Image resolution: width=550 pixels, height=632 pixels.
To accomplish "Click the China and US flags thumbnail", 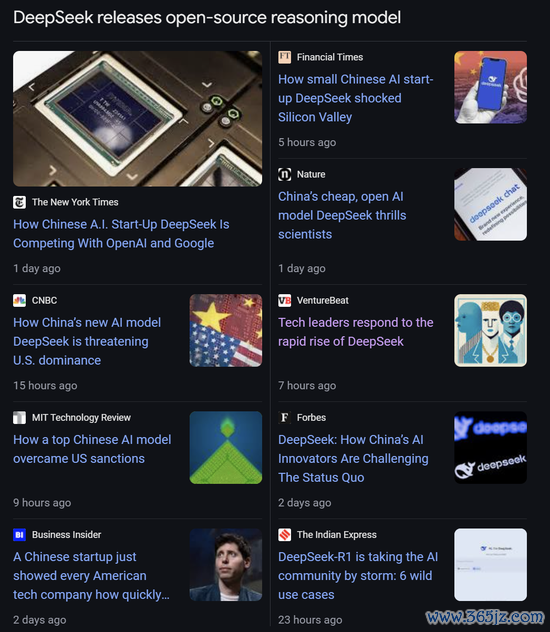I will [x=226, y=330].
